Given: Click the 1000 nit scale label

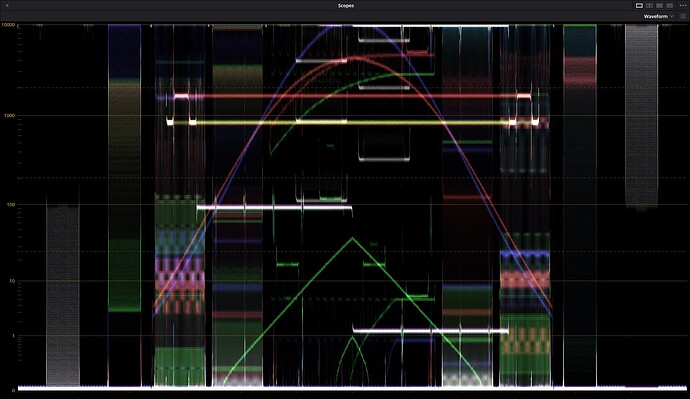Looking at the screenshot, I should 10,116.
